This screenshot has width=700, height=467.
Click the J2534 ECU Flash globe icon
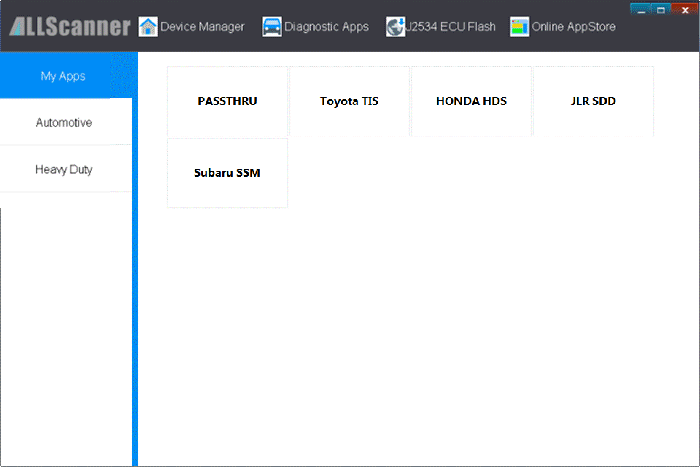coord(396,27)
